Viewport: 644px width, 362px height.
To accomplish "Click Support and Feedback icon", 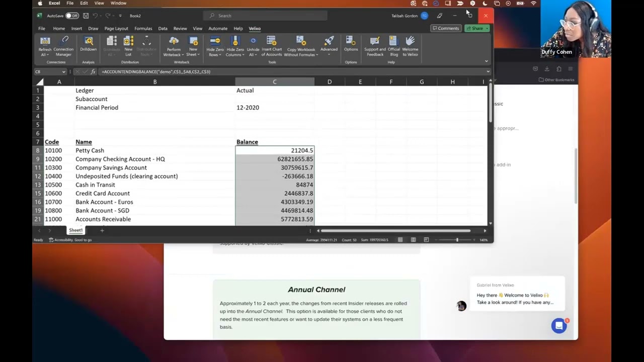I will (375, 41).
